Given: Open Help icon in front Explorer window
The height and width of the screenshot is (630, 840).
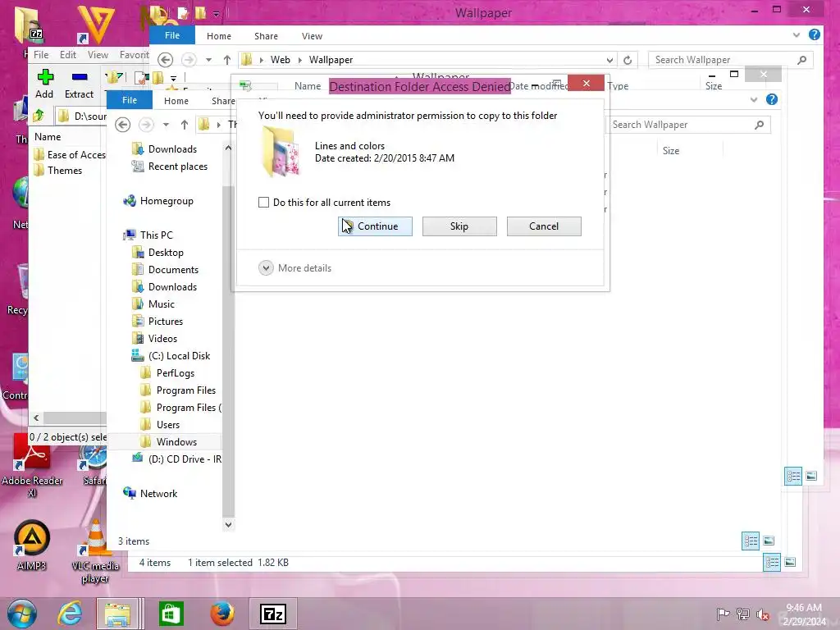Looking at the screenshot, I should tap(771, 99).
